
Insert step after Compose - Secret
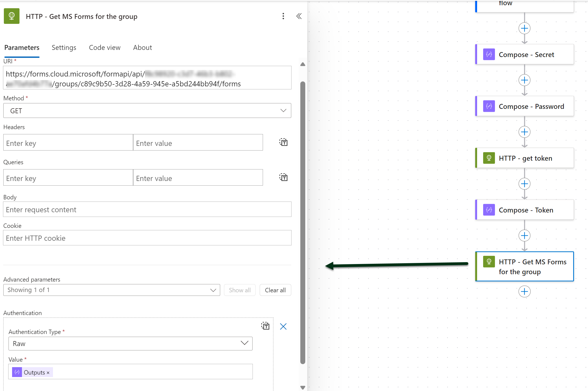[x=524, y=80]
